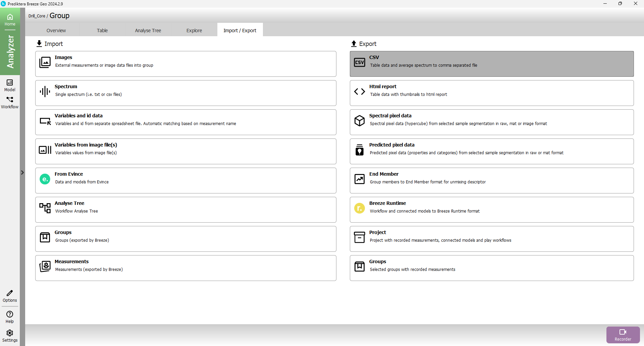Viewport: 644px width, 346px height.
Task: Expand the collapsed sidebar arrow
Action: click(22, 173)
